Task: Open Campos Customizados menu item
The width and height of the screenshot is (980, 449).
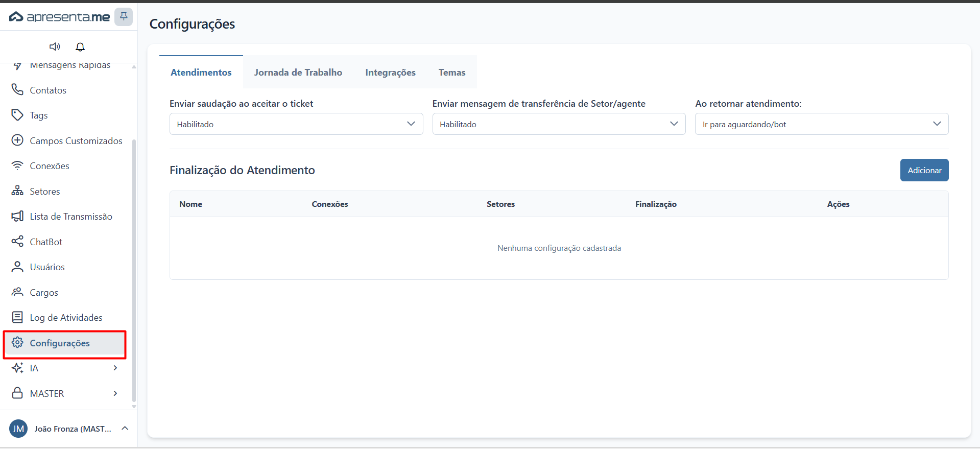Action: [76, 141]
